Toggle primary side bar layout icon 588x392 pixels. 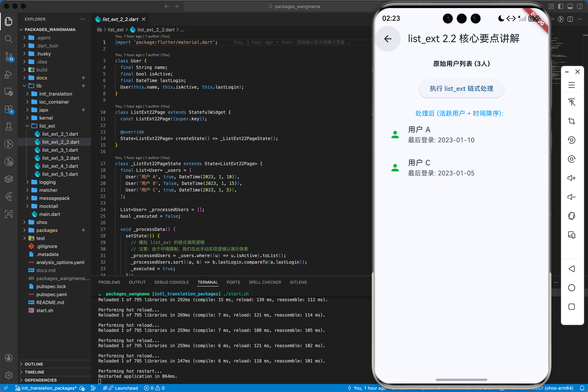[561, 7]
